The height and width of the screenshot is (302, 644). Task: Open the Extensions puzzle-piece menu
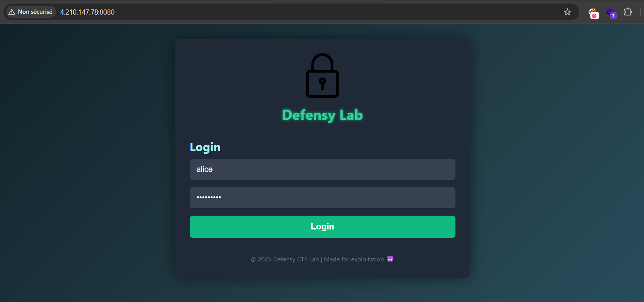[x=628, y=12]
